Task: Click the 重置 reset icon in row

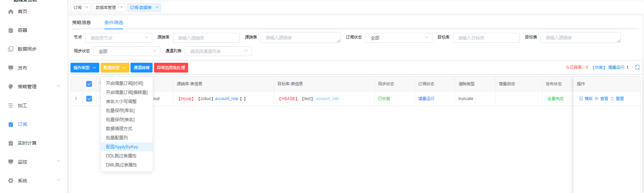Action: click(612, 99)
